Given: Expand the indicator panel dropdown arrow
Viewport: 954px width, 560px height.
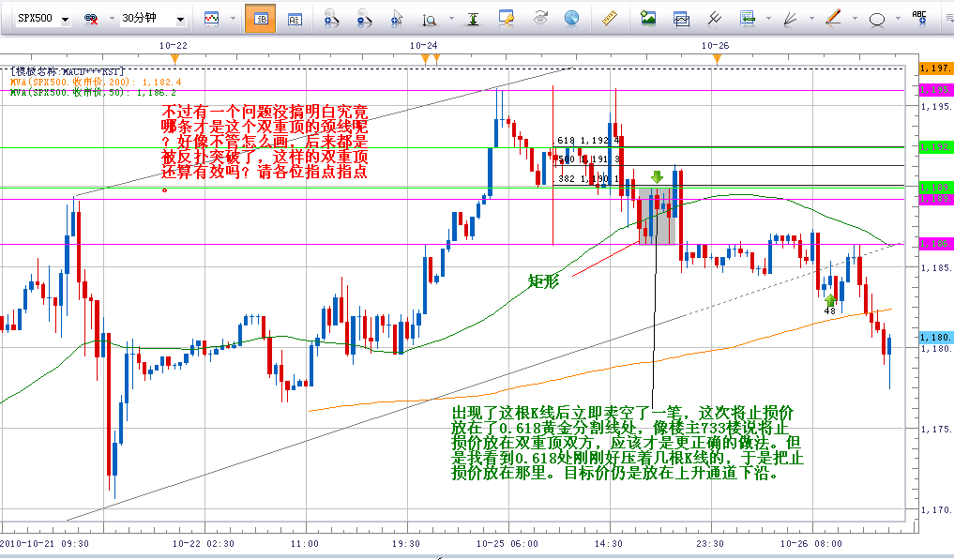Looking at the screenshot, I should pos(768,19).
